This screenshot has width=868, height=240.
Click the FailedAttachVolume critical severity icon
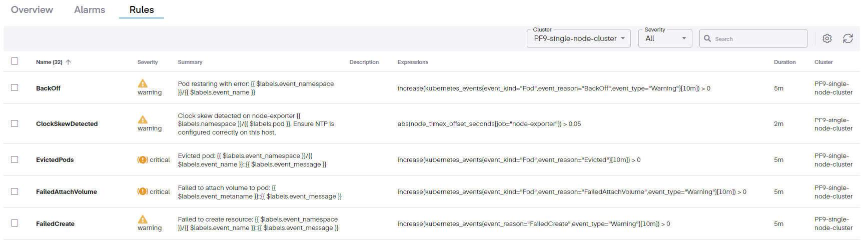coord(143,191)
